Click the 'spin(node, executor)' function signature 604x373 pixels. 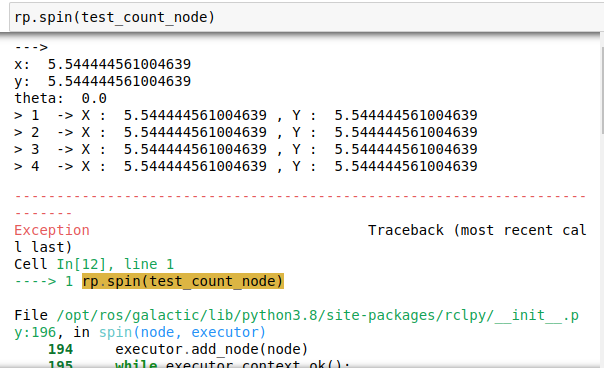tap(182, 332)
